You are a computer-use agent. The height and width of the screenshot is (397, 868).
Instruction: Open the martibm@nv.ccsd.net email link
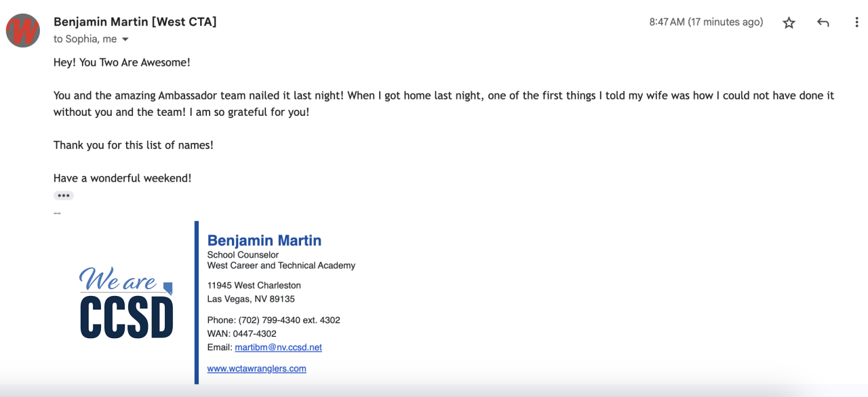click(x=278, y=348)
